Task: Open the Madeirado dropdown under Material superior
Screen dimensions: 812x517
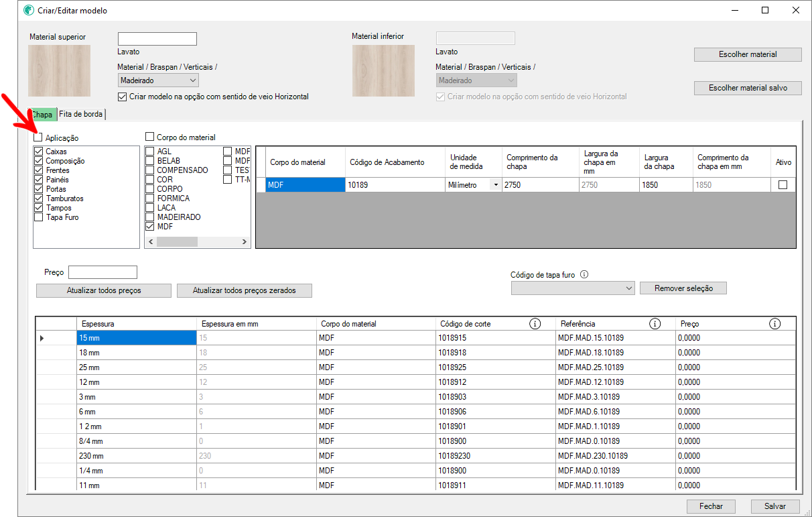Action: tap(158, 80)
